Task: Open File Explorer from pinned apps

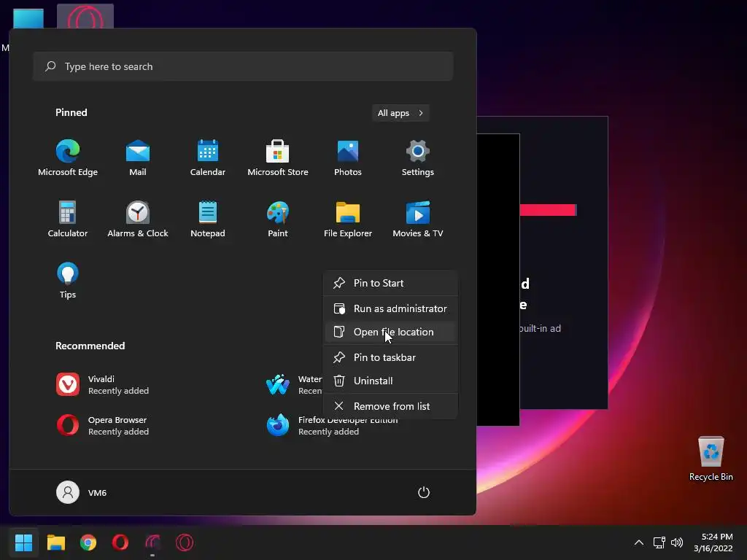Action: (348, 219)
